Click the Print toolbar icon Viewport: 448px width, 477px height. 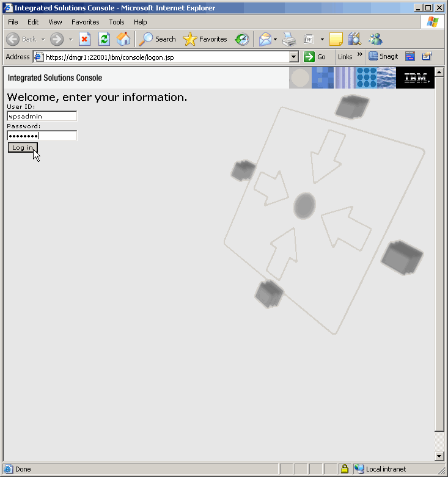pyautogui.click(x=289, y=39)
